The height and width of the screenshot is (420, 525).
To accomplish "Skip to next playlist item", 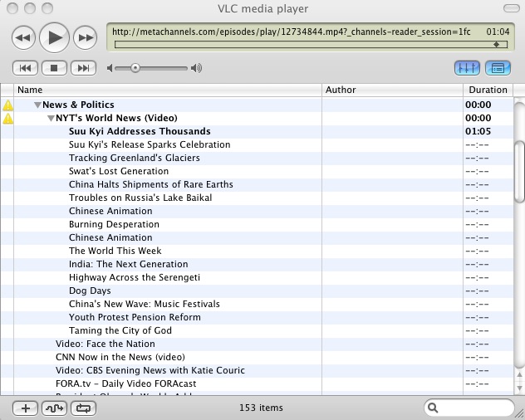I will pos(85,68).
